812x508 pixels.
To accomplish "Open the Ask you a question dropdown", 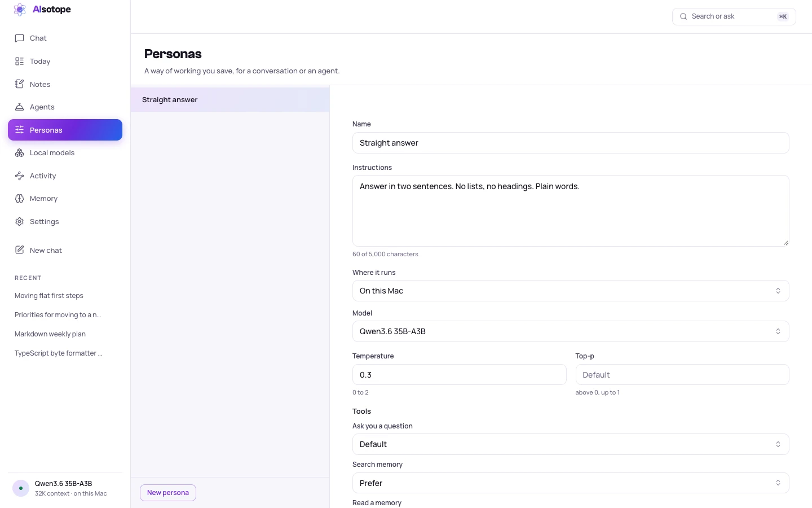I will pyautogui.click(x=571, y=444).
